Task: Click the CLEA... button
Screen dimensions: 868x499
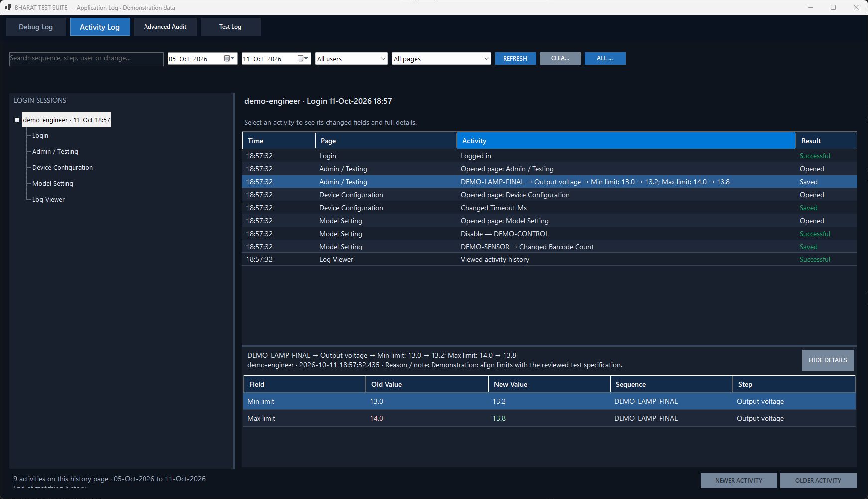Action: 560,58
